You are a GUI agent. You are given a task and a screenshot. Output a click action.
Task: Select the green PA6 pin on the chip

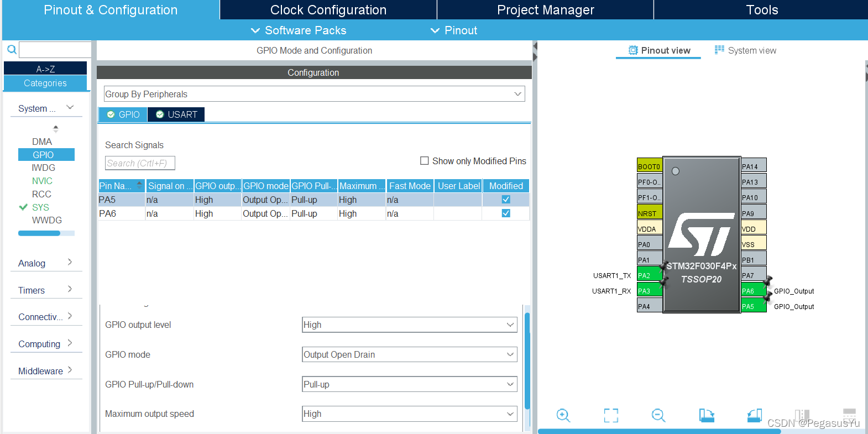pos(754,290)
